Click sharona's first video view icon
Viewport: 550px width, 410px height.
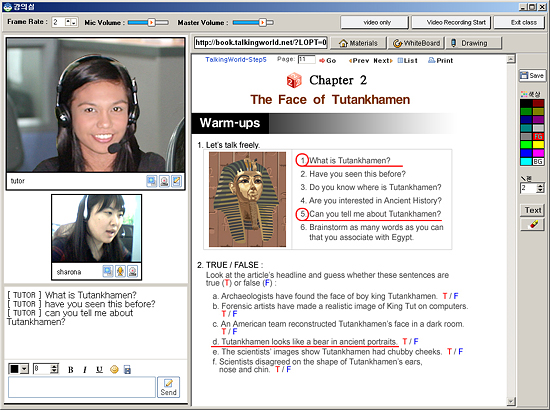[108, 271]
